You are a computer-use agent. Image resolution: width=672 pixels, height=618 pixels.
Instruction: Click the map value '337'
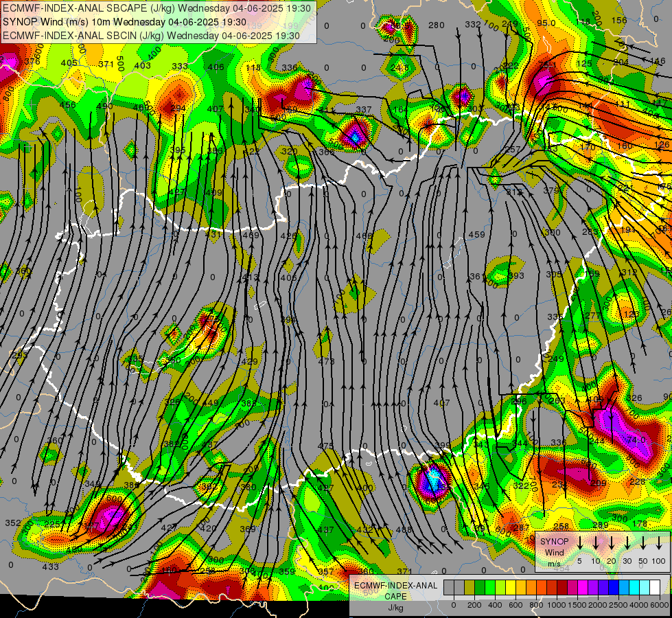(x=363, y=110)
